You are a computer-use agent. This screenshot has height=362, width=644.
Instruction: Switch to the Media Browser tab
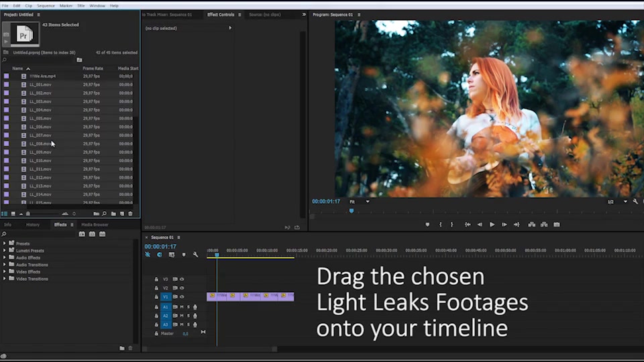pyautogui.click(x=95, y=225)
